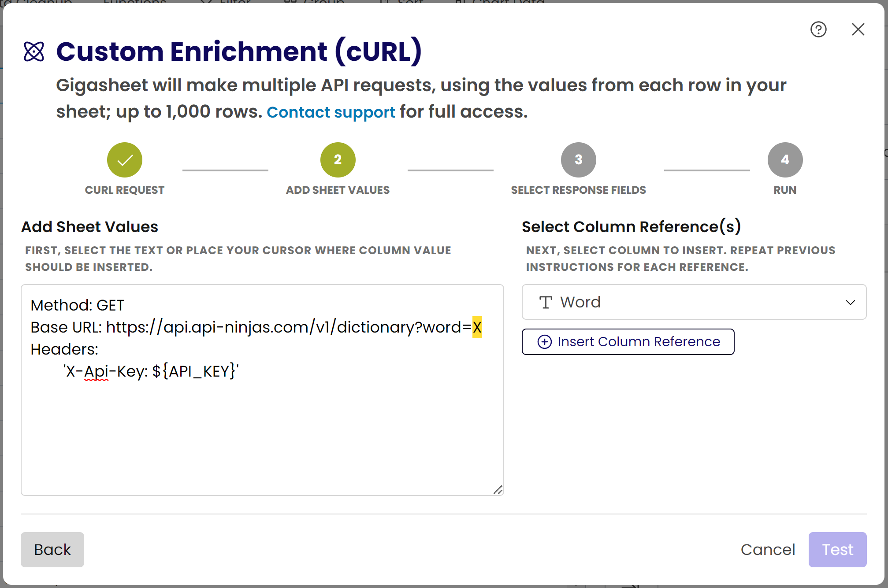The height and width of the screenshot is (588, 888).
Task: Click the Back button
Action: (52, 550)
